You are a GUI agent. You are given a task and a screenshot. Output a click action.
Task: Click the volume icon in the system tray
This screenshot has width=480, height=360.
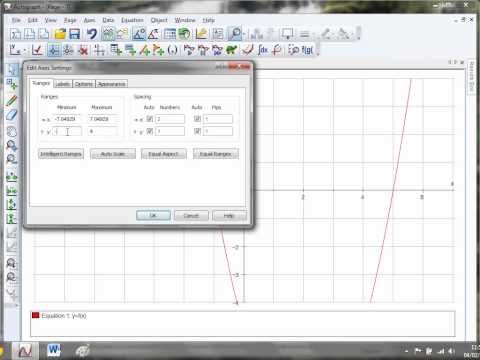[451, 351]
